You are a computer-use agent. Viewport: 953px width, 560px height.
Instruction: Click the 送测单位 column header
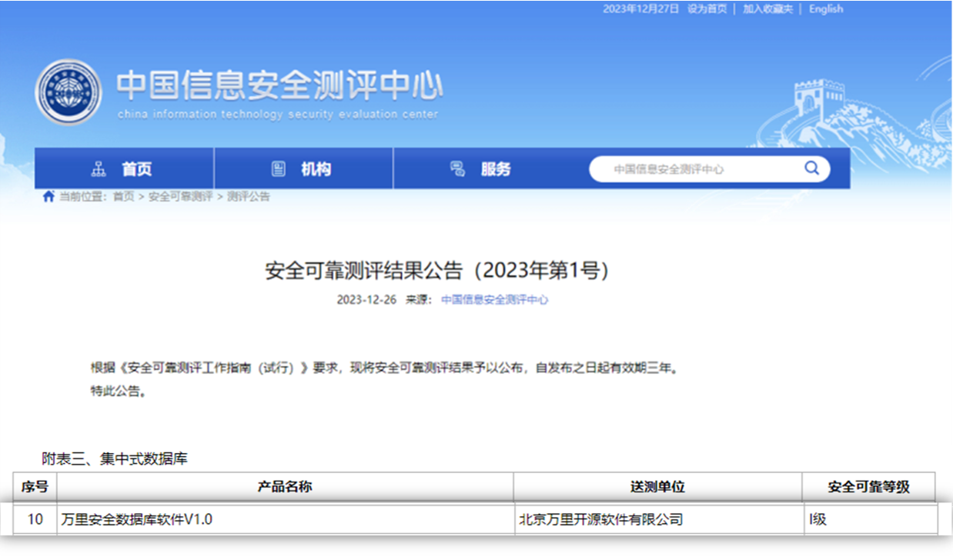(657, 487)
